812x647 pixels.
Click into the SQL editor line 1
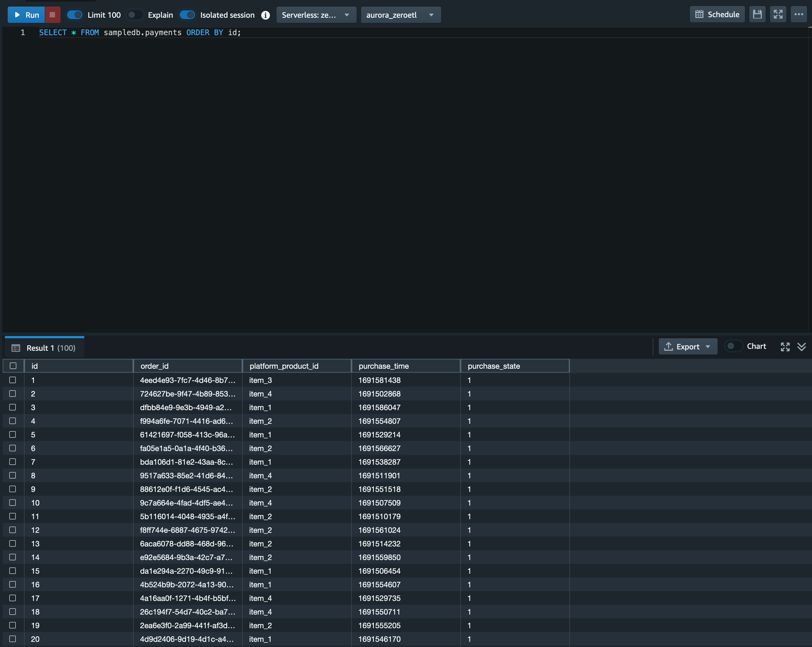pos(301,33)
